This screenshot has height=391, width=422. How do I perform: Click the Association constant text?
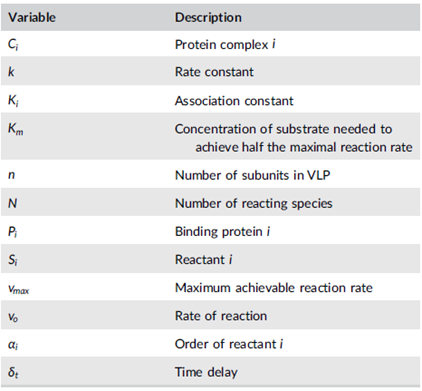pos(234,101)
